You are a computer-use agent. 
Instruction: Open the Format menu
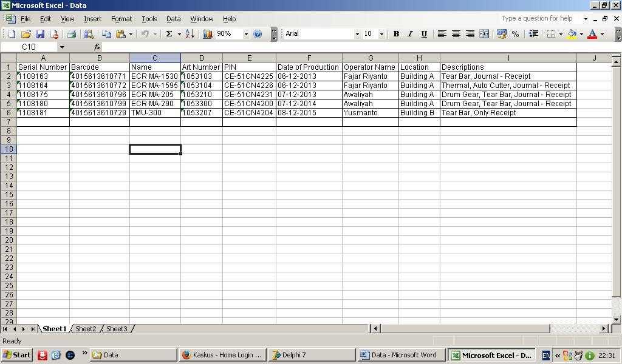coord(121,19)
